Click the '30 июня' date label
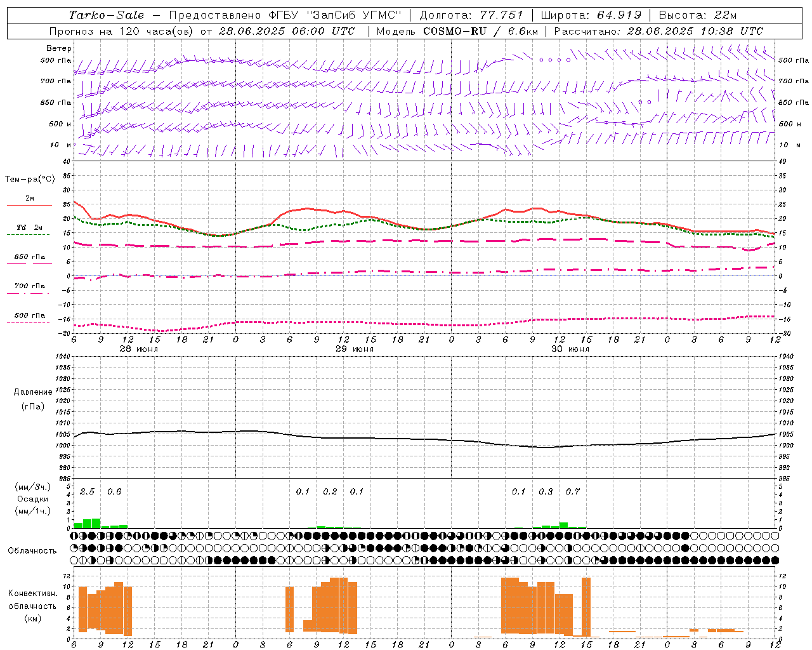Screen dimensions: 812x650 tap(570, 349)
